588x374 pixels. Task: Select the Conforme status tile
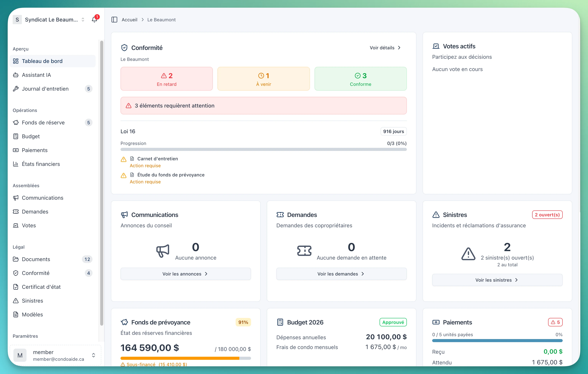click(360, 79)
